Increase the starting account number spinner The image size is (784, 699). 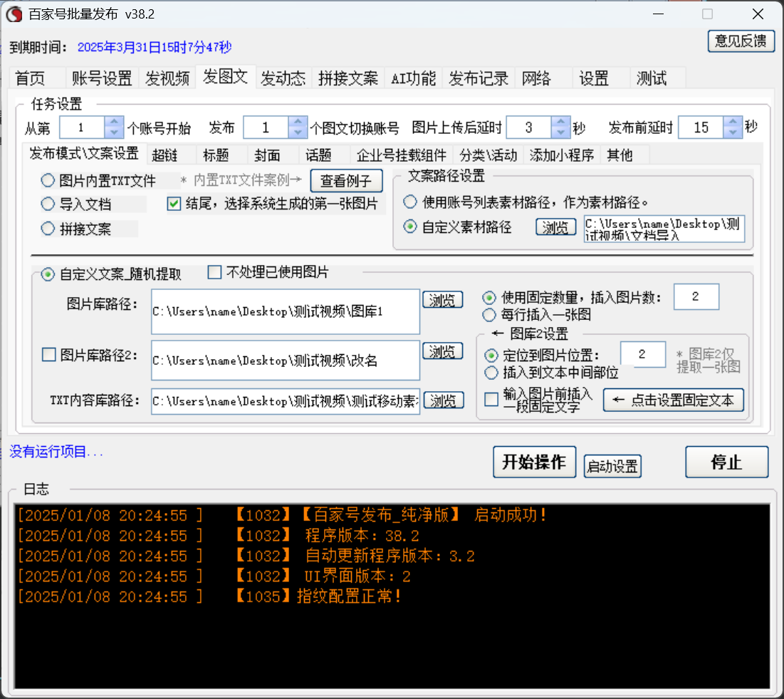113,122
